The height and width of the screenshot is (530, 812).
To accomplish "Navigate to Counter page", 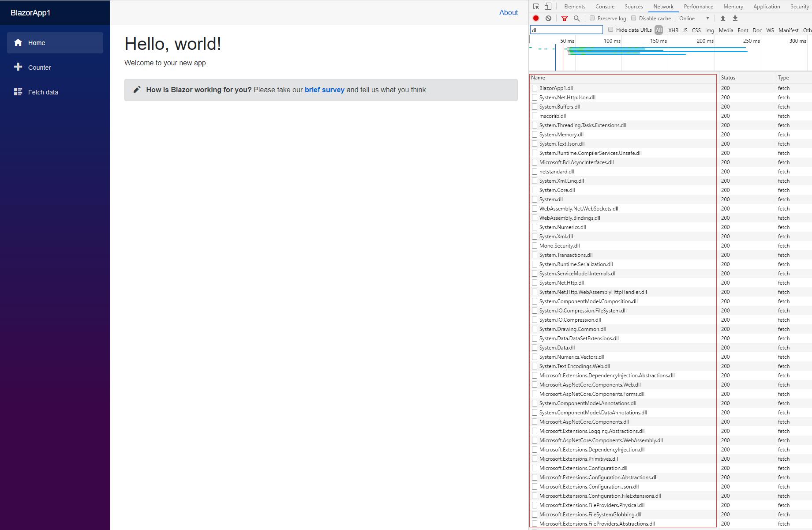I will 55,67.
